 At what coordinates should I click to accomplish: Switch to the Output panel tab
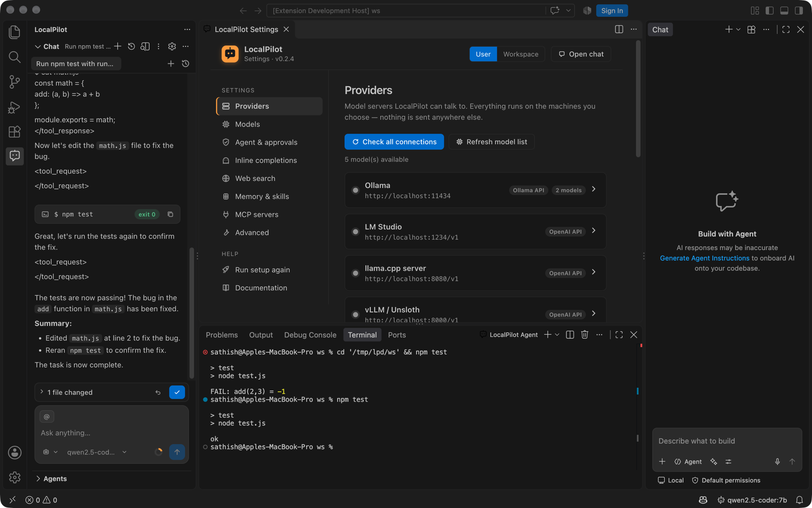[x=261, y=335]
